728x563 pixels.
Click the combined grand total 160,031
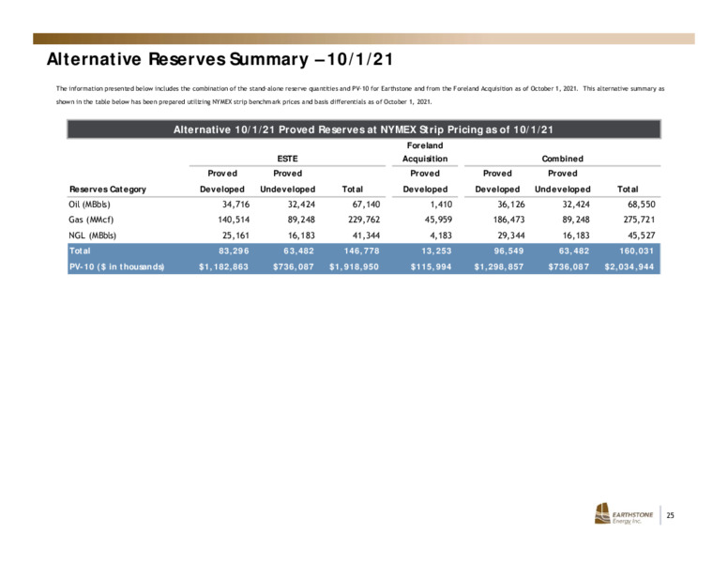click(x=637, y=251)
